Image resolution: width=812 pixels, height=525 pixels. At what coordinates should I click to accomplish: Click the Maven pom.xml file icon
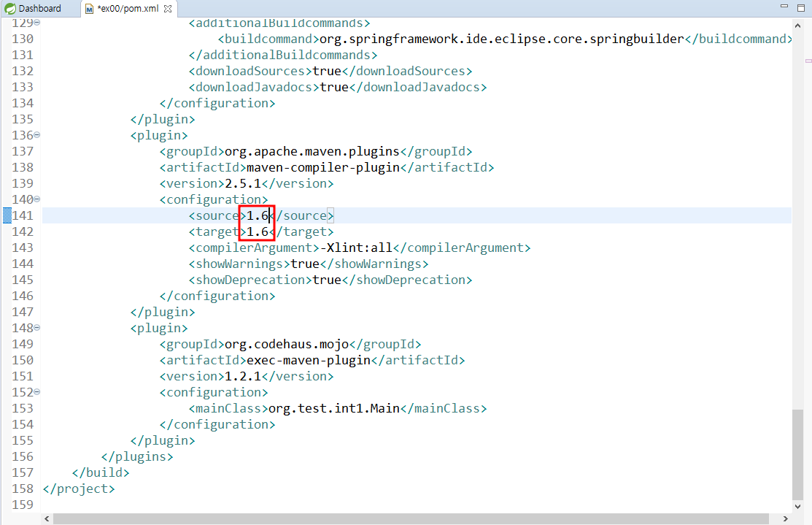90,9
